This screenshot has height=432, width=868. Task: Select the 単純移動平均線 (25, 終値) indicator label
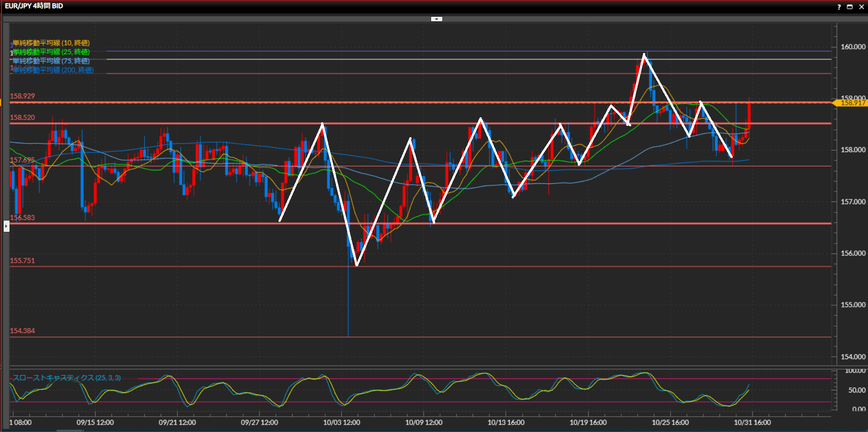51,52
